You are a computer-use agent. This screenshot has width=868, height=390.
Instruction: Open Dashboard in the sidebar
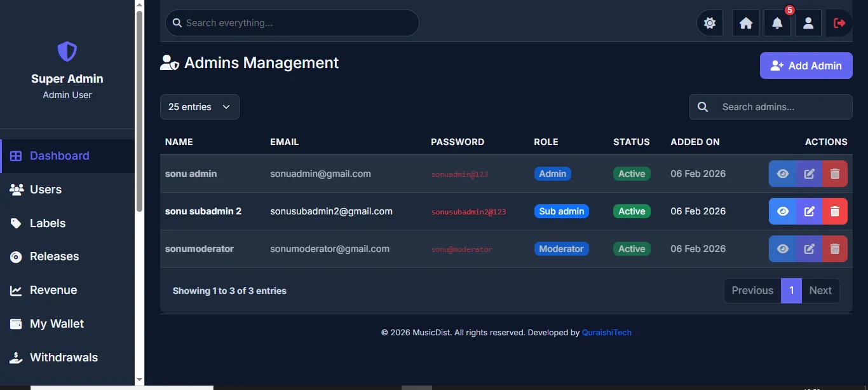[x=67, y=156]
